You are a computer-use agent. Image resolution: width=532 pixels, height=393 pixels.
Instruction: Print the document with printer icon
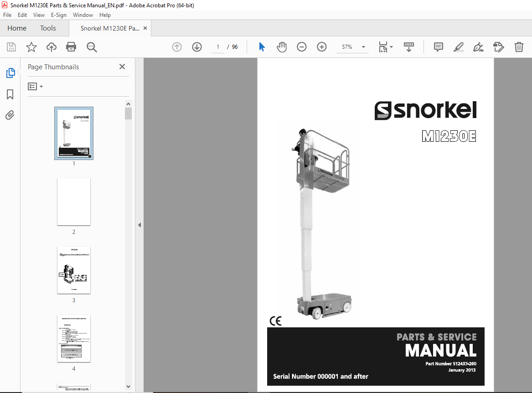point(71,47)
